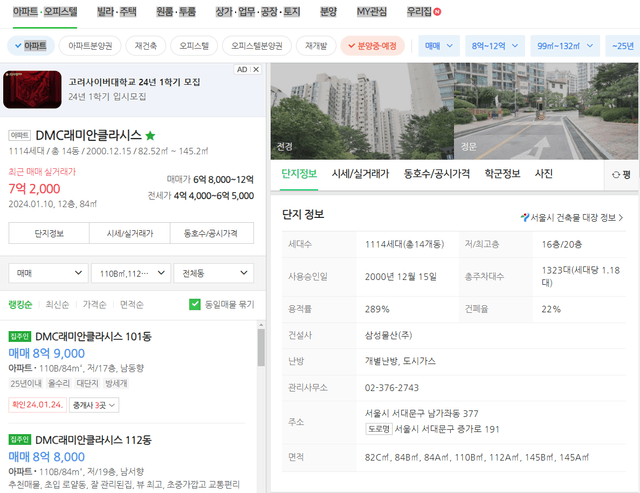Click the 집주인 badge on 112동 listing

[x=20, y=440]
